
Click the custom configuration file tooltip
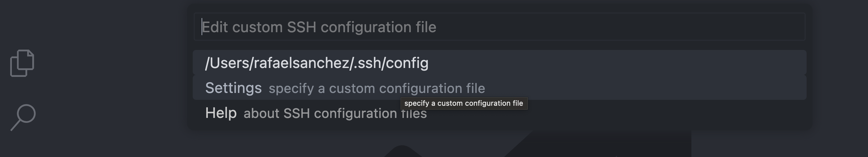point(464,103)
